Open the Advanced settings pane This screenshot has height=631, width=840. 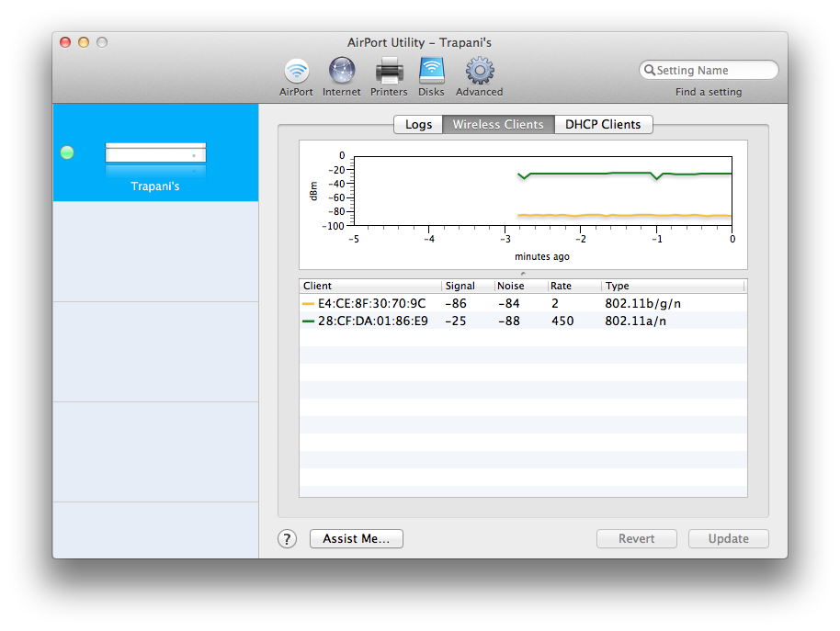480,77
